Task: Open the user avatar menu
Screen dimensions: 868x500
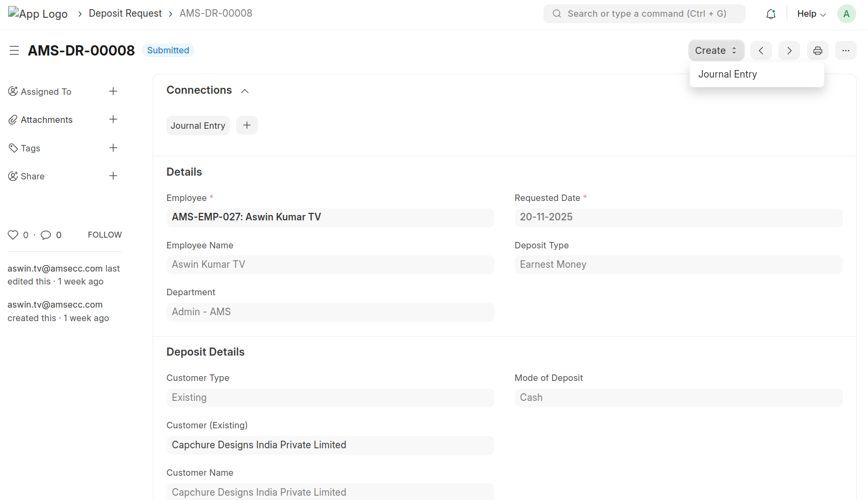Action: coord(846,14)
